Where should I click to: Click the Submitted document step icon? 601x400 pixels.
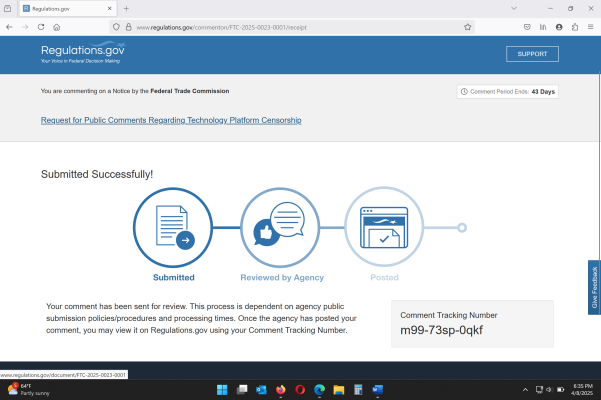pos(173,227)
